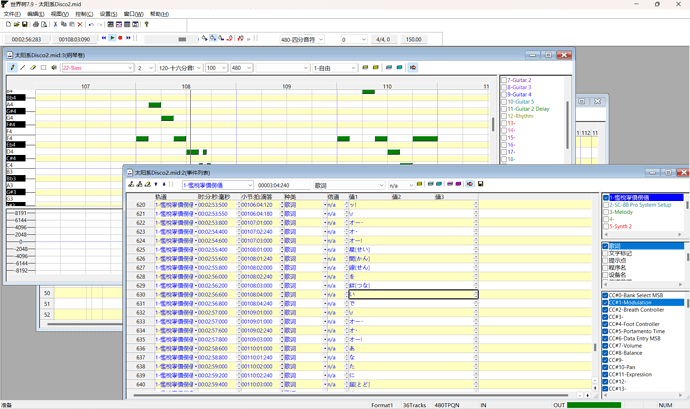Click the auto-scroll arrow icon in piano roll toolbar
Screen dimensions: 690x409
pyautogui.click(x=412, y=67)
